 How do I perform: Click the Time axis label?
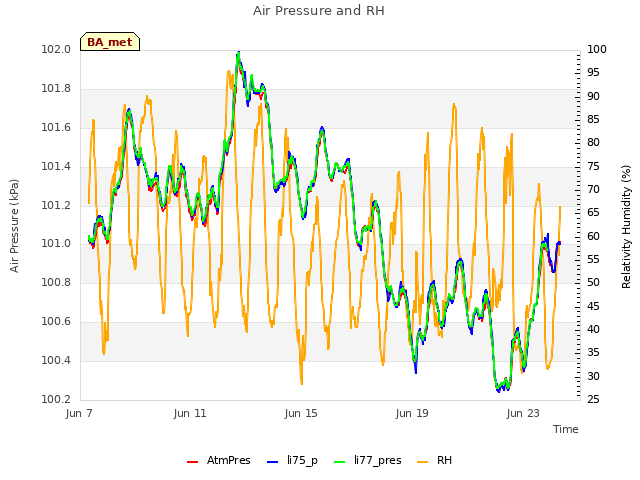(x=566, y=429)
